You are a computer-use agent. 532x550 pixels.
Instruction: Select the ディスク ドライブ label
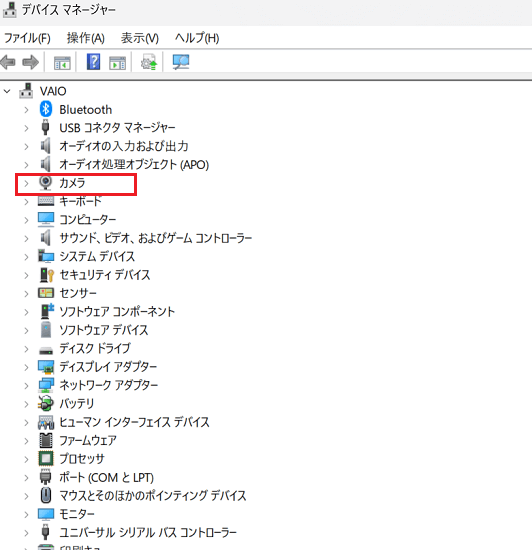pyautogui.click(x=95, y=348)
